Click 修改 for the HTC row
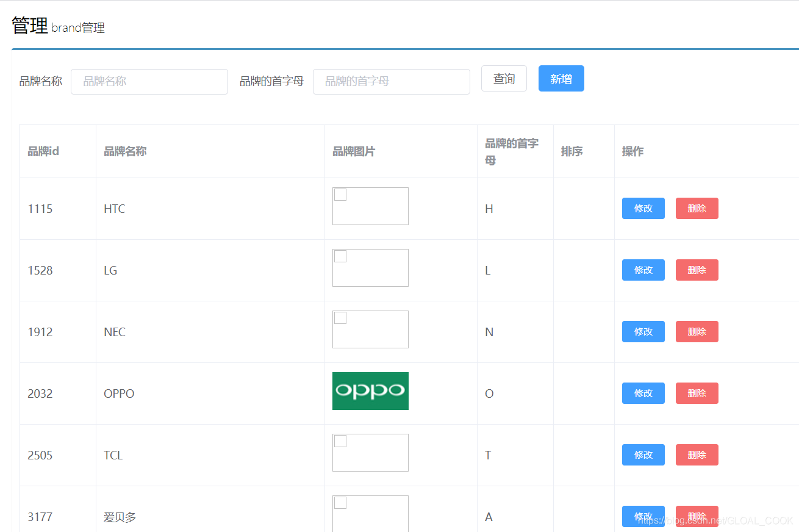 (643, 209)
